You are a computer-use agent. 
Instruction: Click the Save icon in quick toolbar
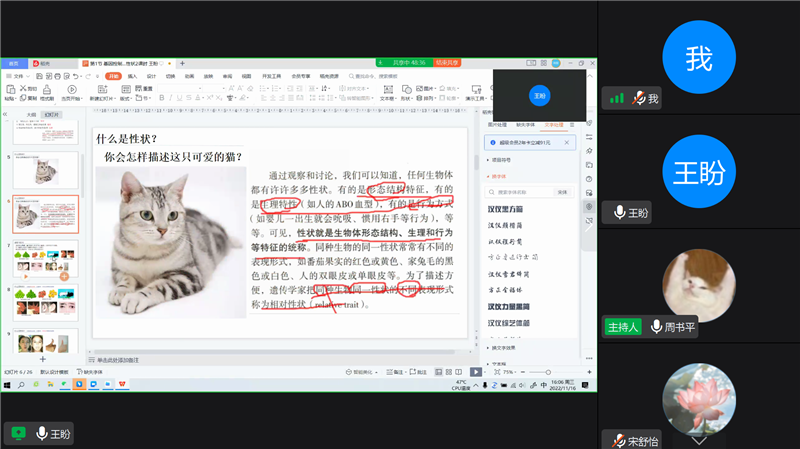coord(39,76)
